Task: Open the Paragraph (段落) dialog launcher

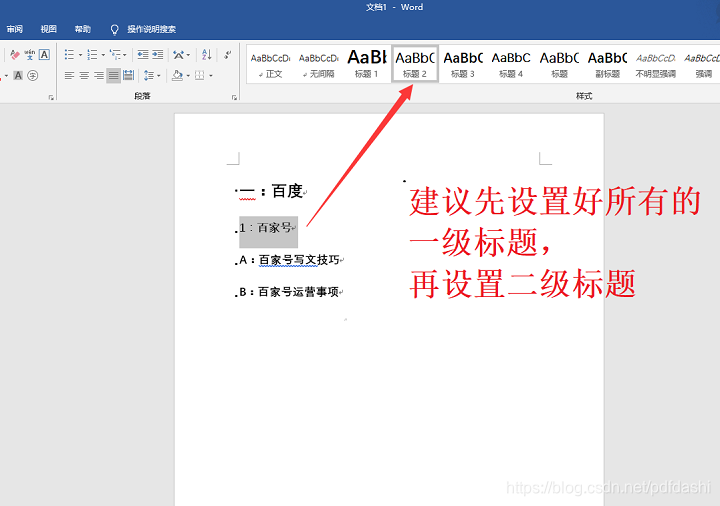Action: 234,97
